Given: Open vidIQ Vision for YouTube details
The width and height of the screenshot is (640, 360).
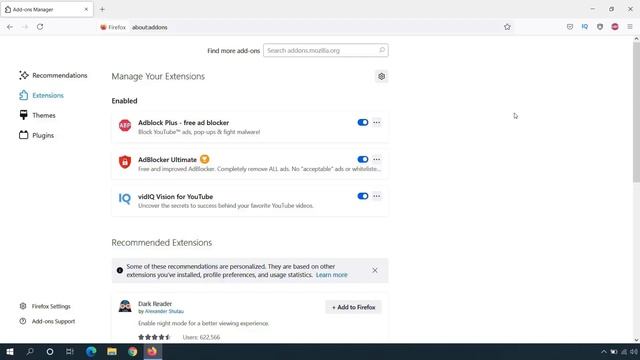Looking at the screenshot, I should [x=176, y=196].
